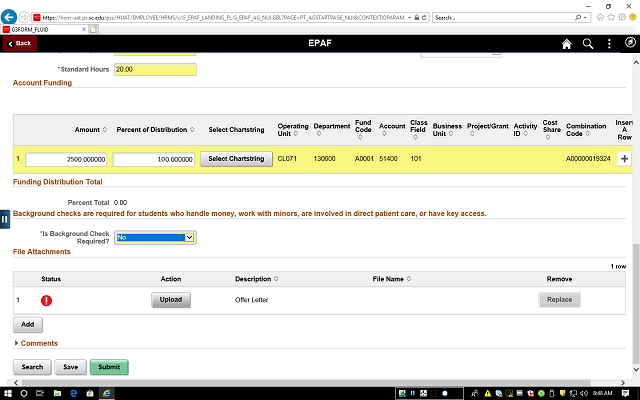The image size is (640, 400).
Task: Click the yellow warning tray icon
Action: tap(487, 393)
